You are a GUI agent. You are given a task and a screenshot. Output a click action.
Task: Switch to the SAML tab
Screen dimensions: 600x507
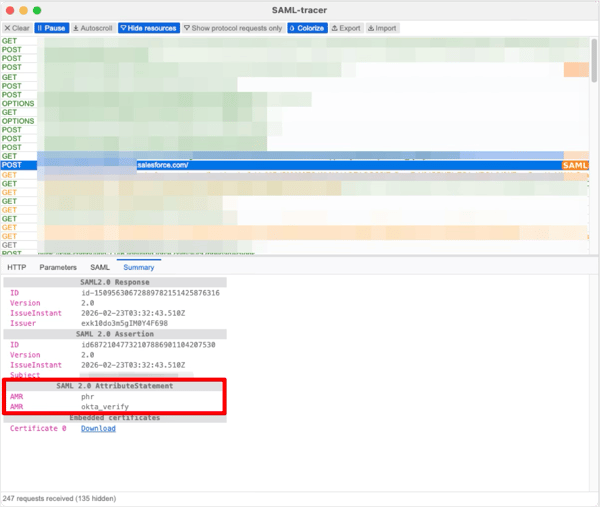[x=100, y=267]
